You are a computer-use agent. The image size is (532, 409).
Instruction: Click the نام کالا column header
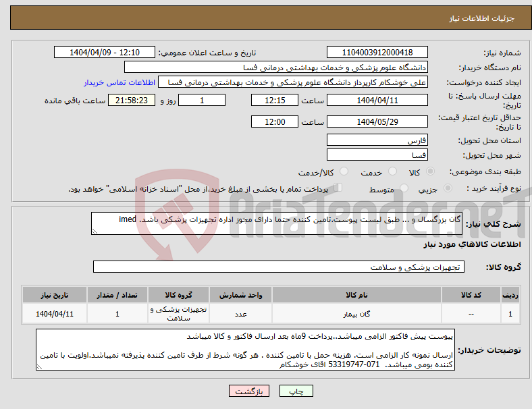pos(356,295)
